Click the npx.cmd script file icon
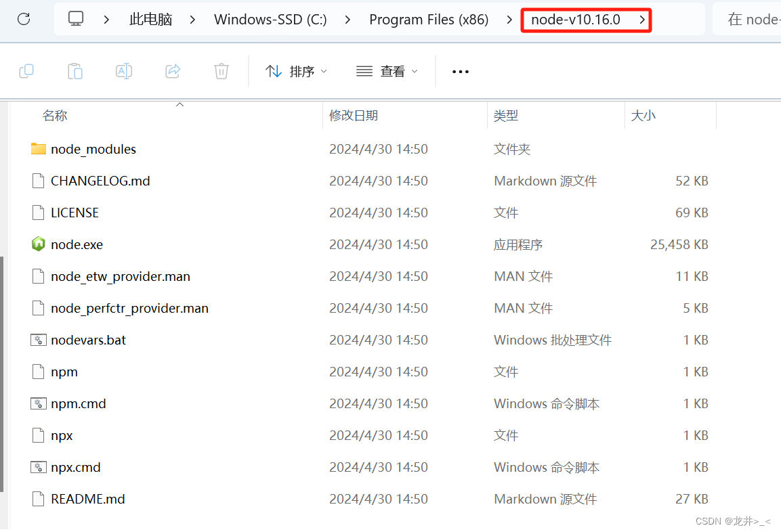 [x=39, y=467]
